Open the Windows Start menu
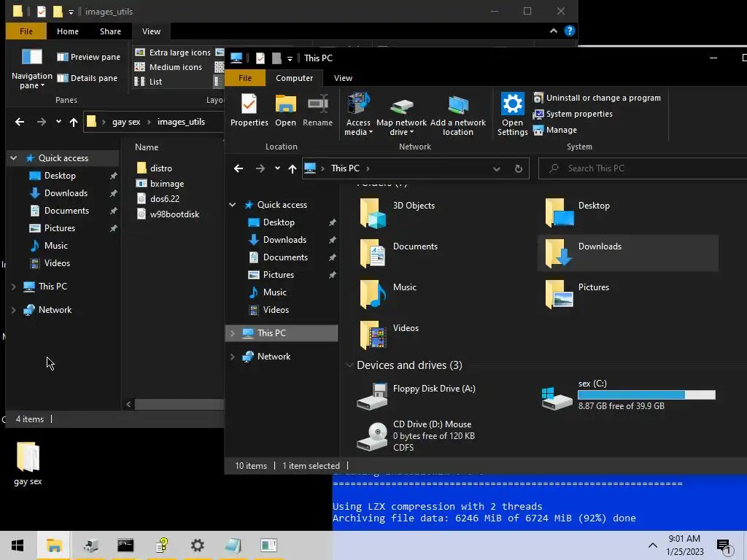 (18, 545)
